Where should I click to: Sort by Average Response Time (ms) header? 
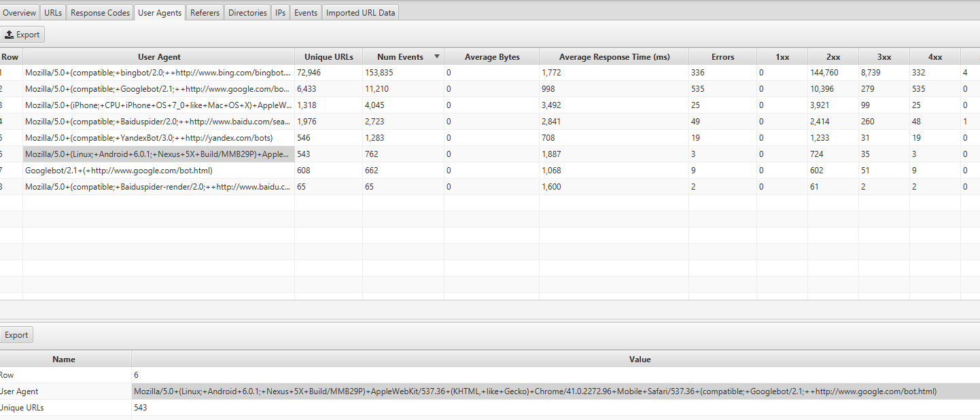pos(614,57)
